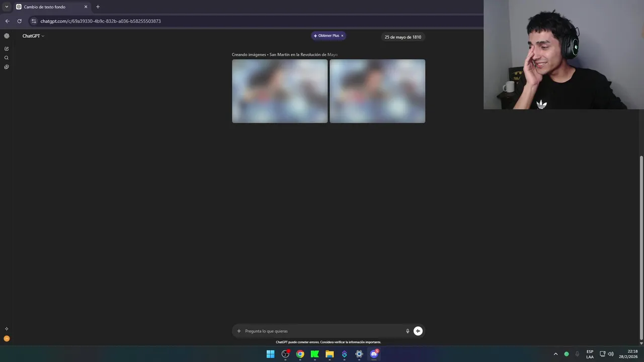
Task: Open the right generated image thumbnail
Action: [x=377, y=91]
